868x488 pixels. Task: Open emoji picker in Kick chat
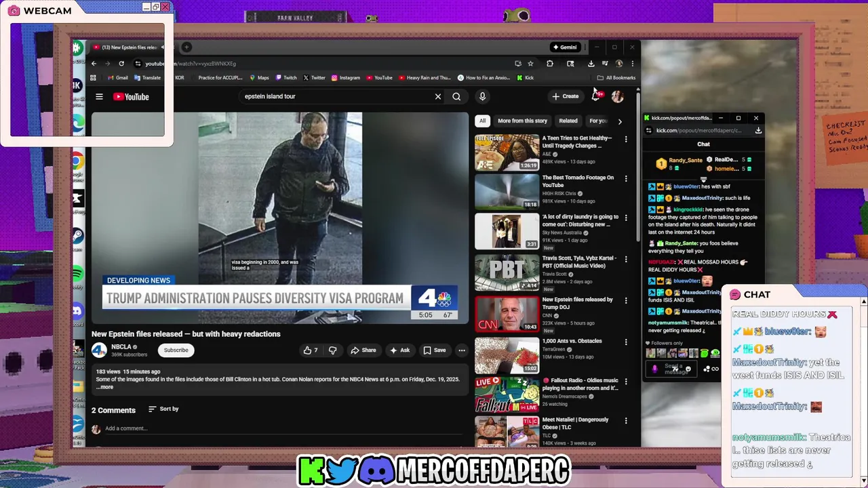[688, 369]
